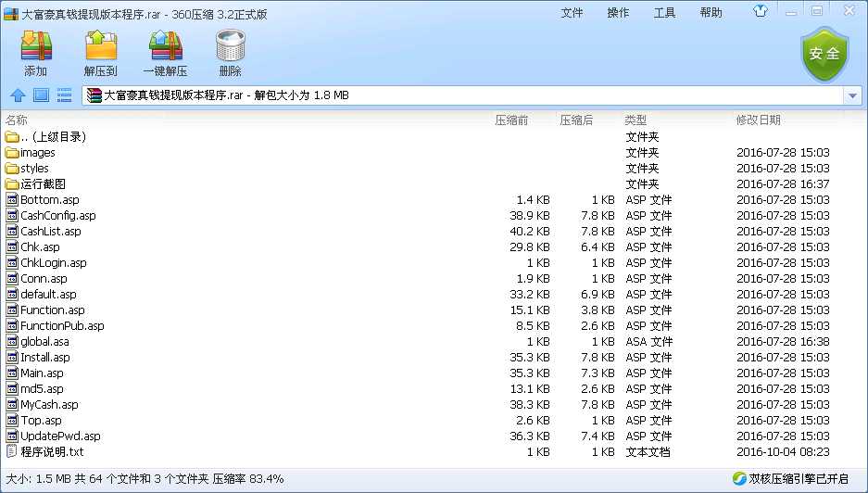The height and width of the screenshot is (493, 868).
Task: Sort by the 压缩前 column header
Action: 511,120
